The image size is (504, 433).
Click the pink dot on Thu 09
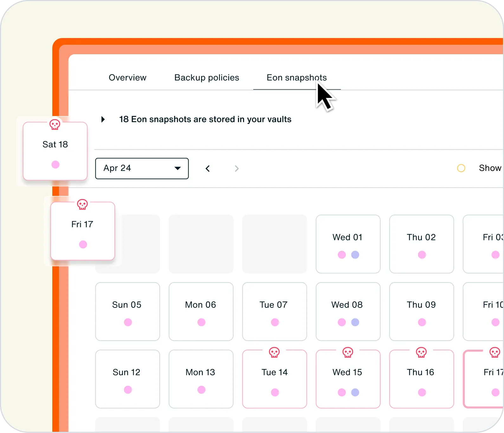[422, 322]
